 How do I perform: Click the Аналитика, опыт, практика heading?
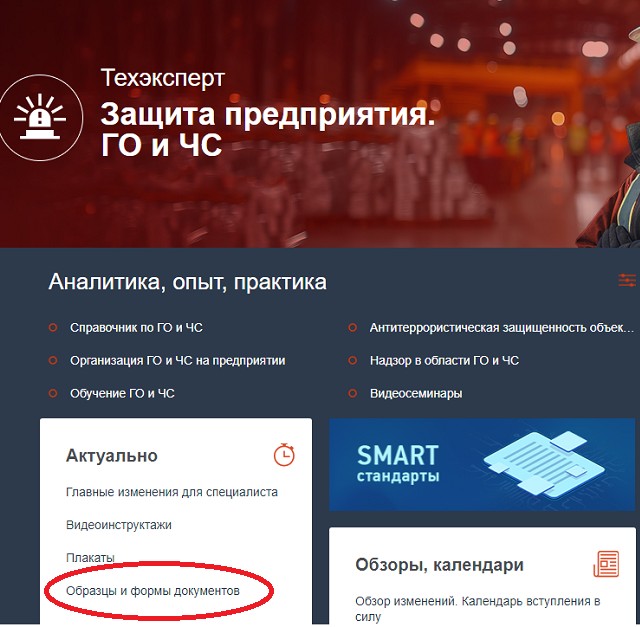click(187, 282)
